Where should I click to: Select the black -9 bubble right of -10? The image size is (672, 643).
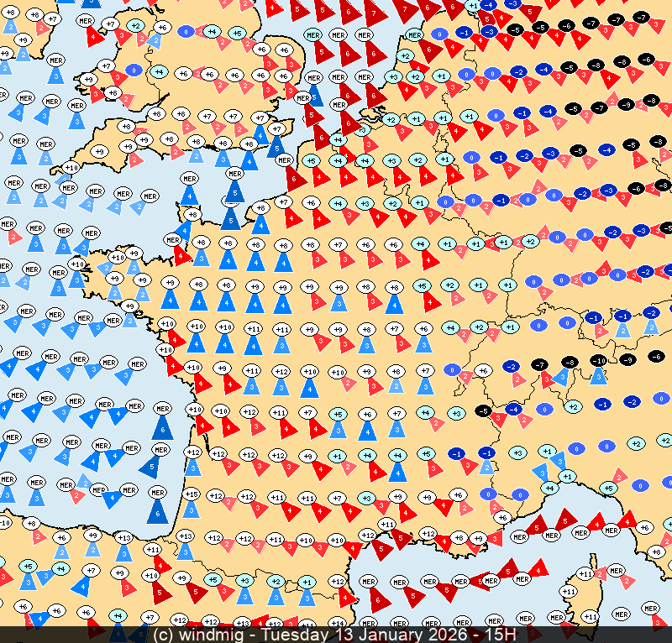(626, 359)
